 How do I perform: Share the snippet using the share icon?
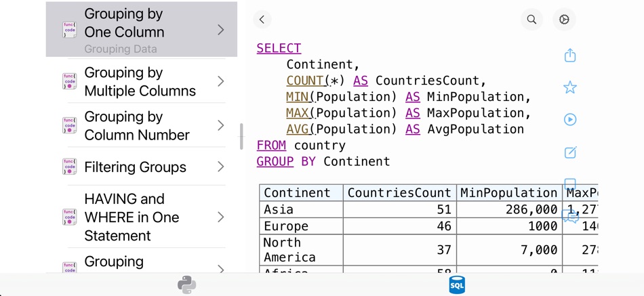click(570, 55)
